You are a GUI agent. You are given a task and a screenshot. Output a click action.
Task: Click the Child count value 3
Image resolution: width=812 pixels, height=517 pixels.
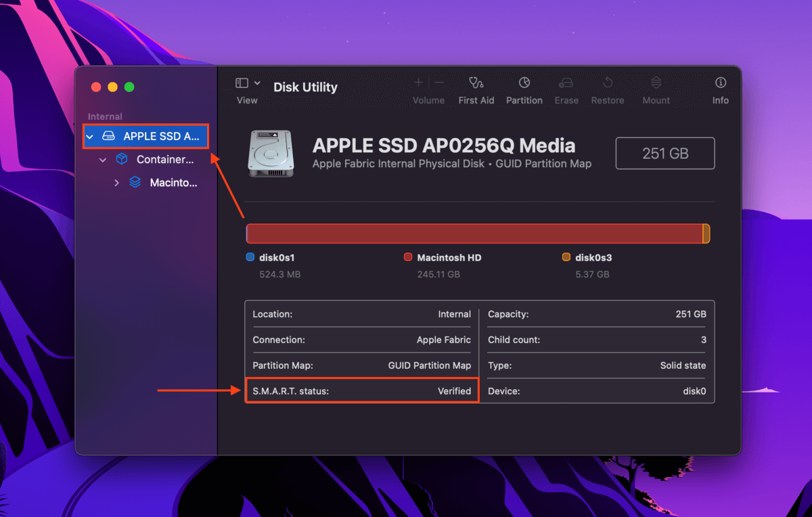coord(704,340)
